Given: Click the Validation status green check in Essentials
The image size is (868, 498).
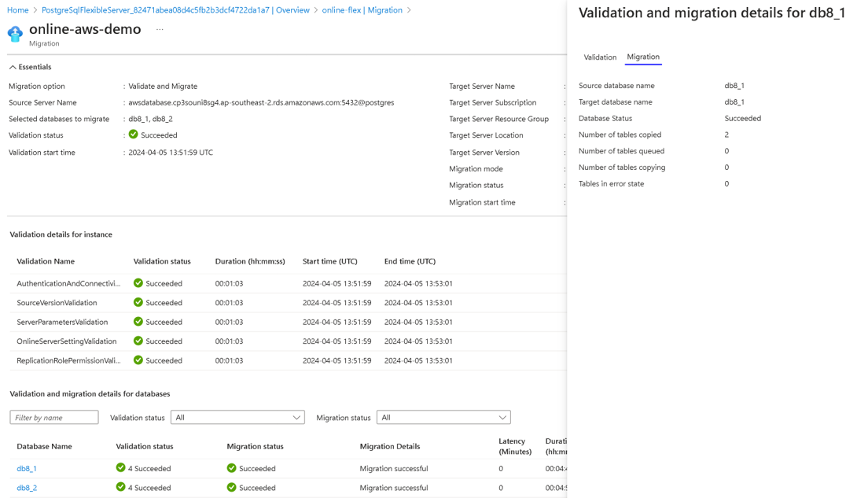Looking at the screenshot, I should coord(134,134).
